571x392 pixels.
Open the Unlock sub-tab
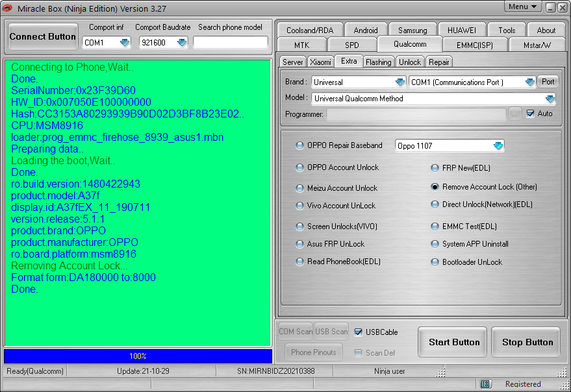tap(410, 62)
